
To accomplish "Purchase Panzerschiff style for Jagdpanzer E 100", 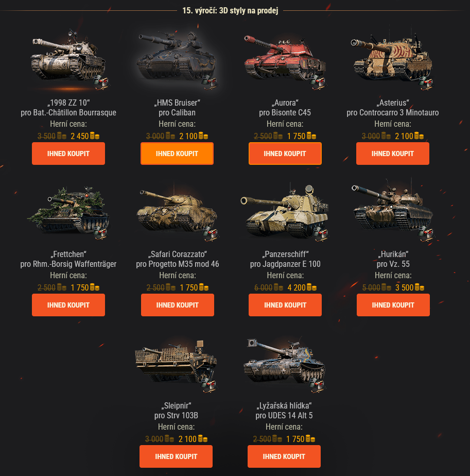I will pyautogui.click(x=285, y=305).
